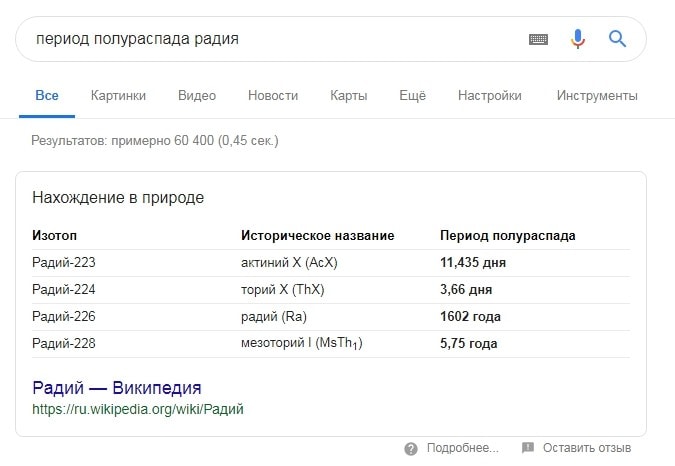
Task: Click the Период полураспада column header
Action: [508, 236]
